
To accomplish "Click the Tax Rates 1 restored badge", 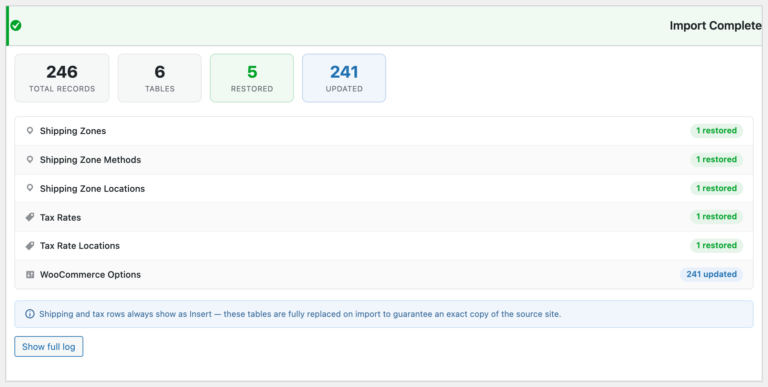I will tap(717, 217).
